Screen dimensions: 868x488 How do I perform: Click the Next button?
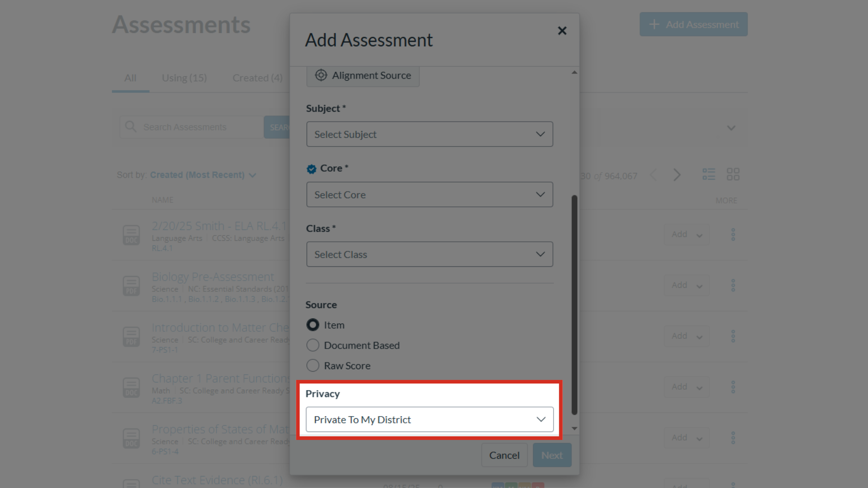tap(552, 455)
